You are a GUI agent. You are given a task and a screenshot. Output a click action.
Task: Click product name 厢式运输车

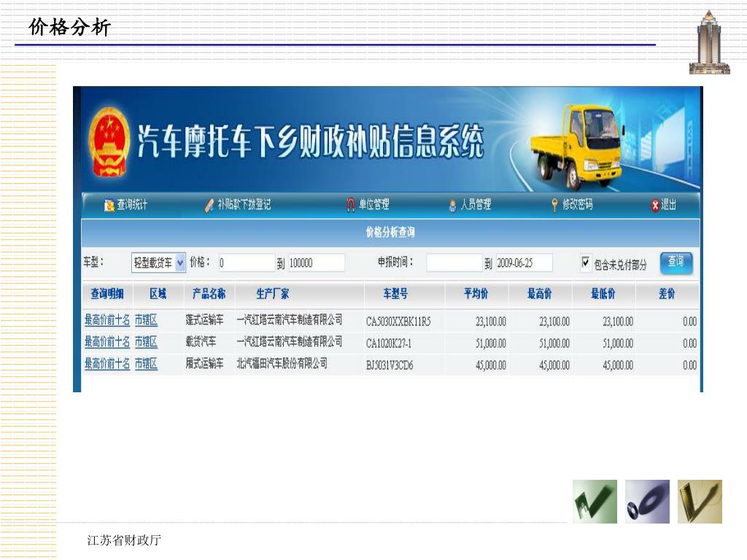tap(204, 364)
